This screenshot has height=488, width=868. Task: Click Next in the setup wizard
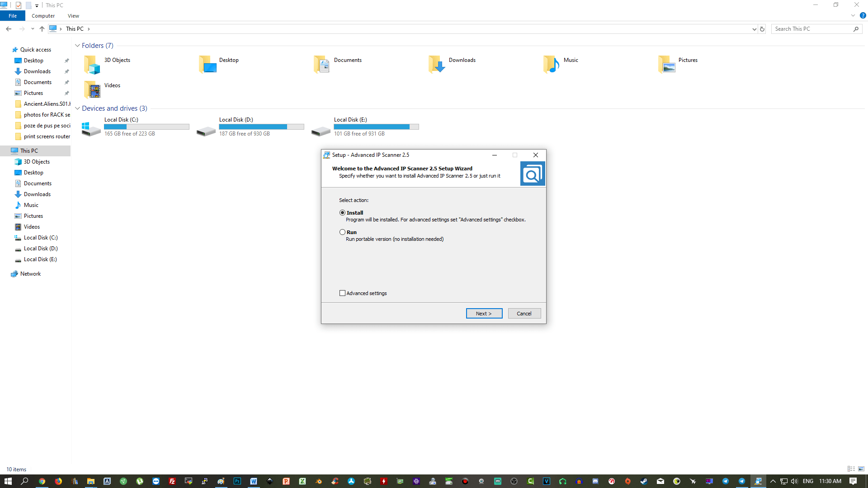pyautogui.click(x=484, y=313)
